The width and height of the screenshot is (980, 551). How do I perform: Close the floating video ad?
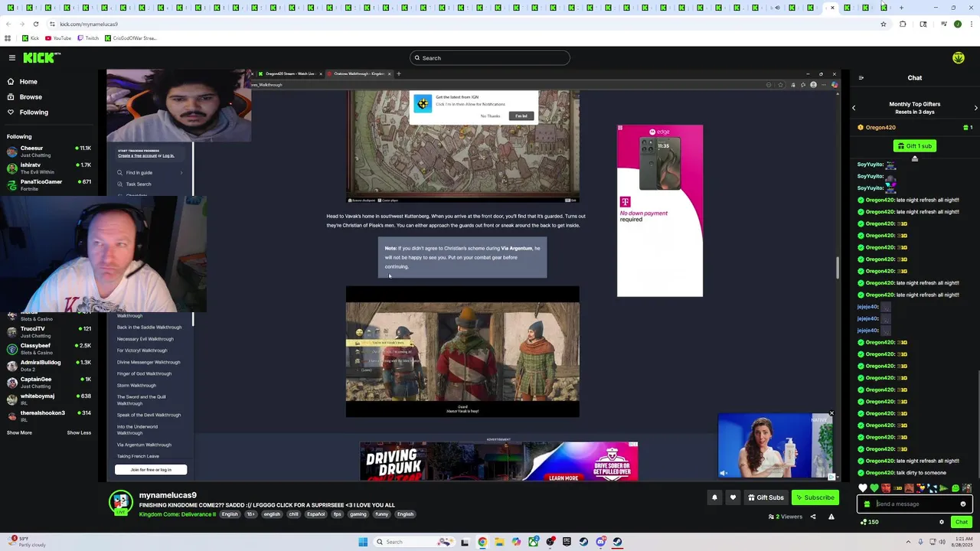click(831, 414)
